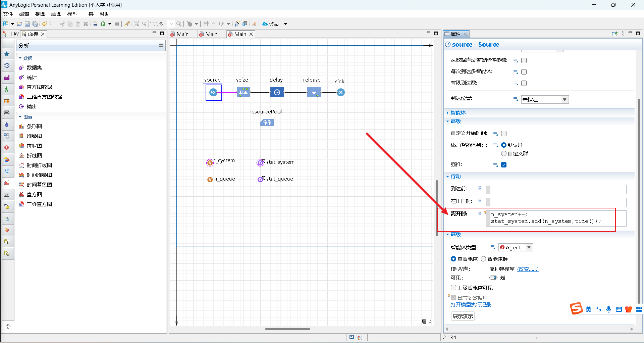Open the 打开模型执行记录 link

tap(471, 304)
